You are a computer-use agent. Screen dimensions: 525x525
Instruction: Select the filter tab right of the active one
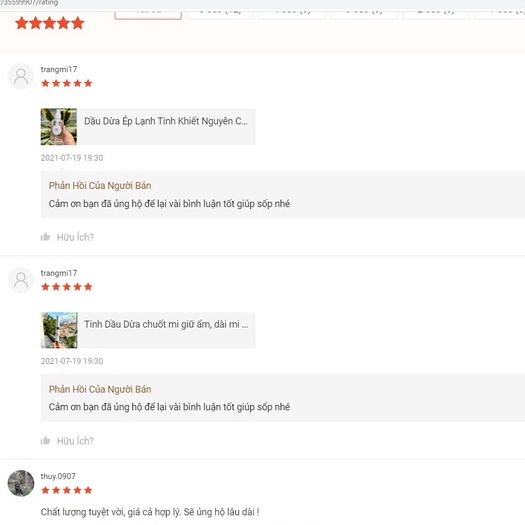220,15
